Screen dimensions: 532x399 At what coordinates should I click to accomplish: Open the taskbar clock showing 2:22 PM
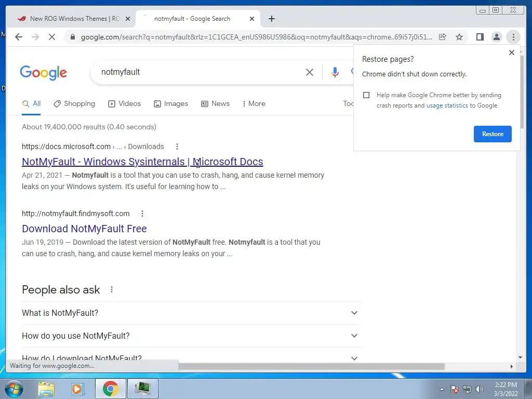click(x=506, y=389)
